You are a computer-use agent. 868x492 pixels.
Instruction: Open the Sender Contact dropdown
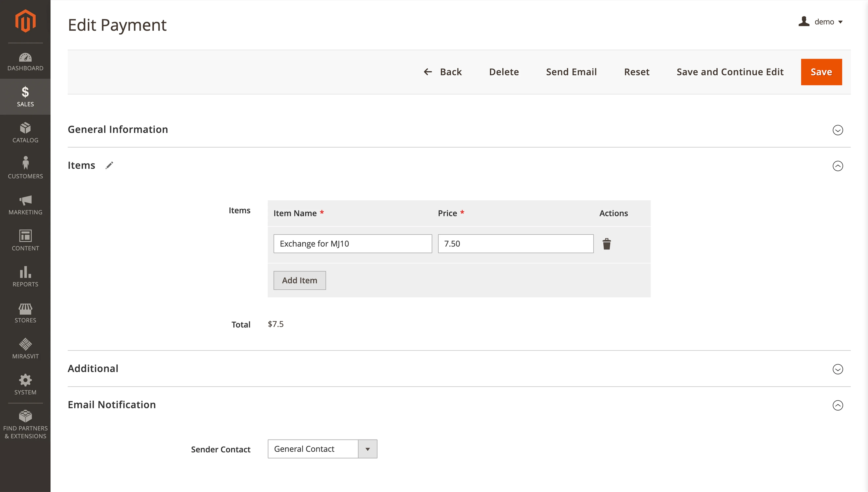click(322, 449)
